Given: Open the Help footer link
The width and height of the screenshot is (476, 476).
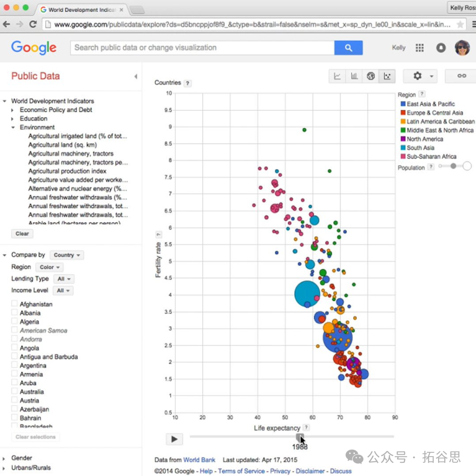Looking at the screenshot, I should (206, 471).
